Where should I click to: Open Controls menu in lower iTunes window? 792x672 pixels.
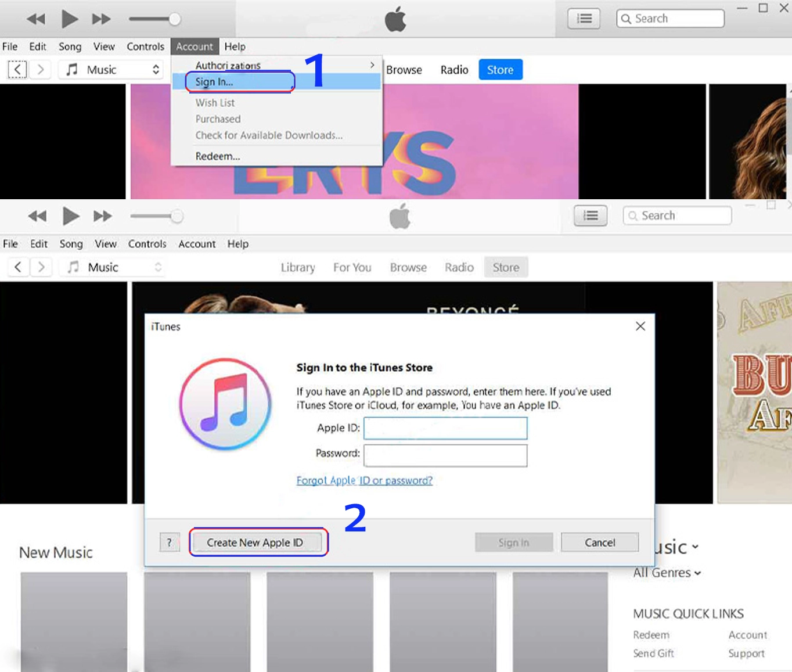[x=147, y=244]
